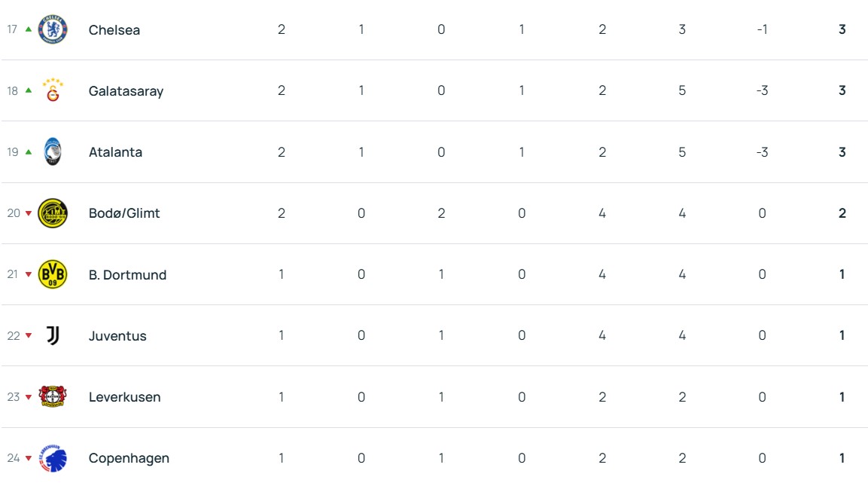
Task: Click the green up arrow beside Chelsea
Action: pyautogui.click(x=29, y=29)
